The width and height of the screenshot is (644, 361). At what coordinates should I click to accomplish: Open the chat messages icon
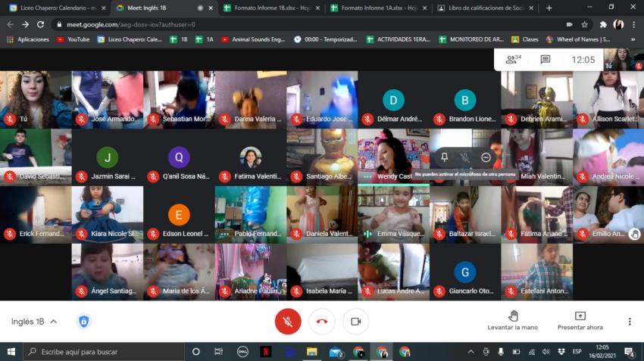tap(545, 60)
